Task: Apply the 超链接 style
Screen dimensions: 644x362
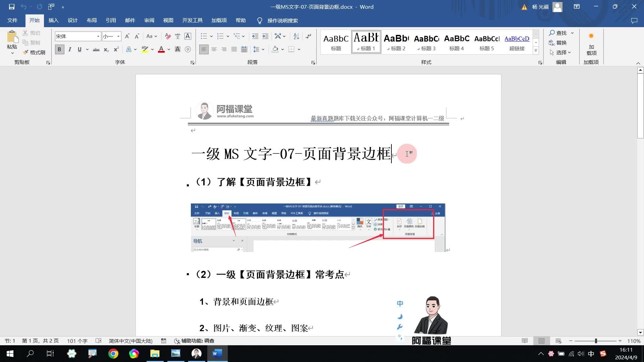Action: [x=517, y=42]
